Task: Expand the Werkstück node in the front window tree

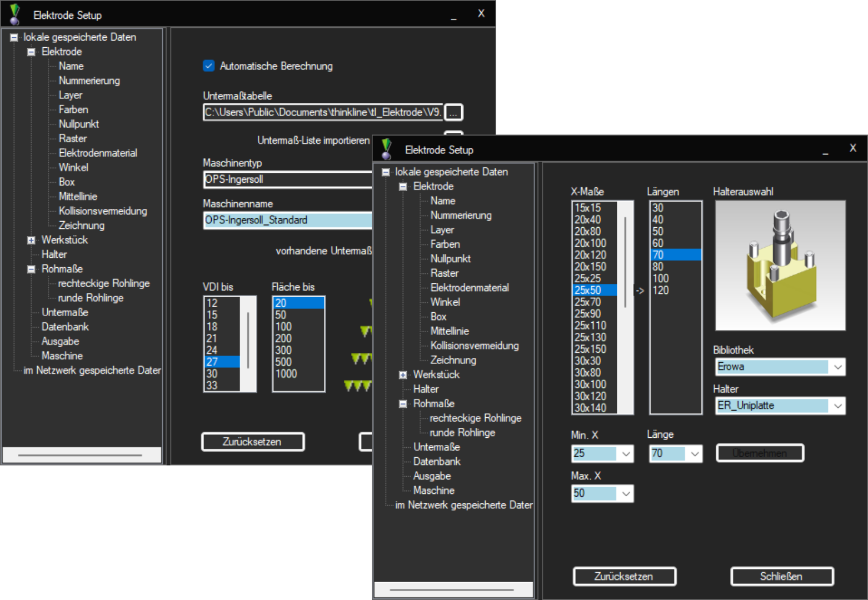Action: [x=403, y=375]
